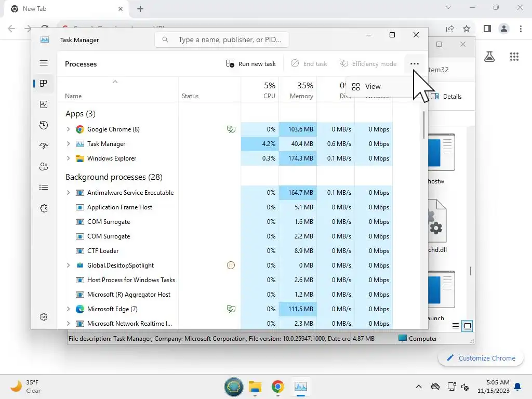Click the Google Chrome process icon
532x399 pixels.
click(79, 129)
